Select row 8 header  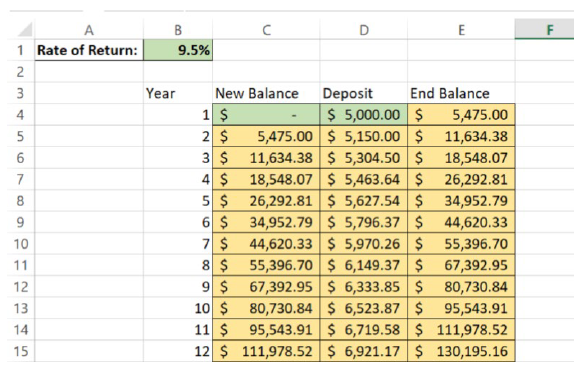tap(21, 201)
